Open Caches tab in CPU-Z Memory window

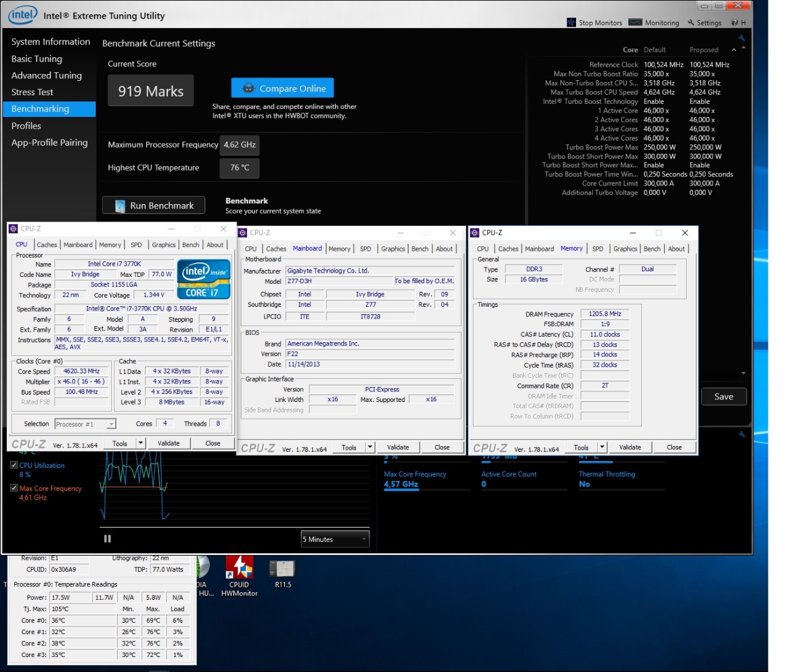508,249
